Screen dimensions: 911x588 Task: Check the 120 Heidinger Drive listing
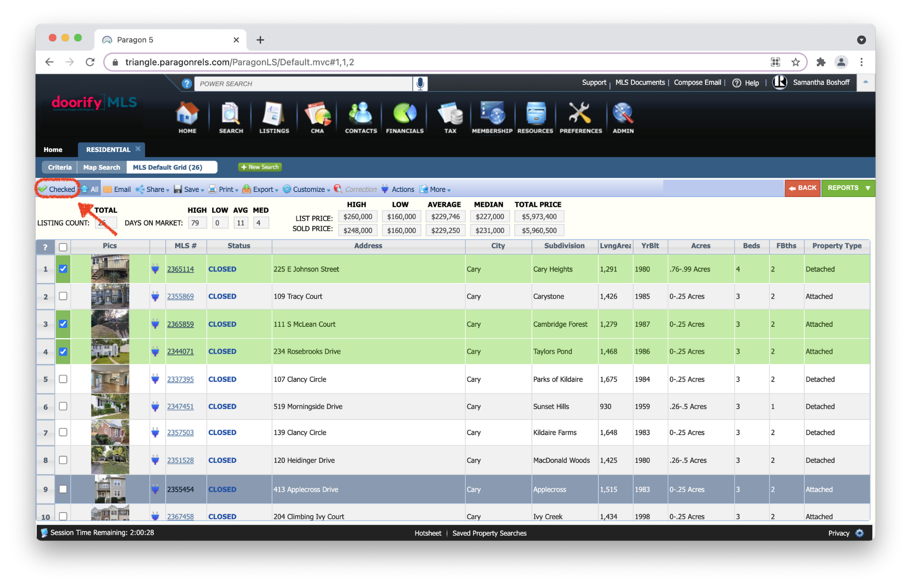pyautogui.click(x=63, y=460)
